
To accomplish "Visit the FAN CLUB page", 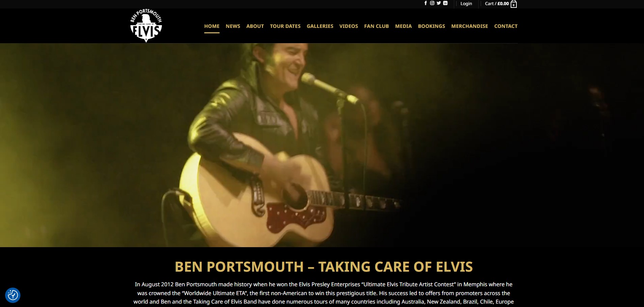I will [376, 26].
